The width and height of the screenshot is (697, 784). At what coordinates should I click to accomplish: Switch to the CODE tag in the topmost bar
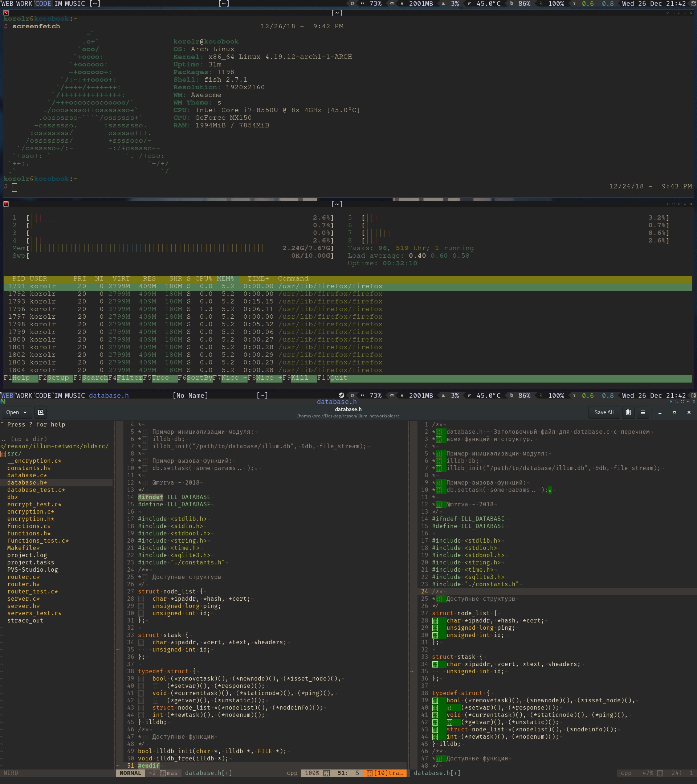(x=43, y=4)
